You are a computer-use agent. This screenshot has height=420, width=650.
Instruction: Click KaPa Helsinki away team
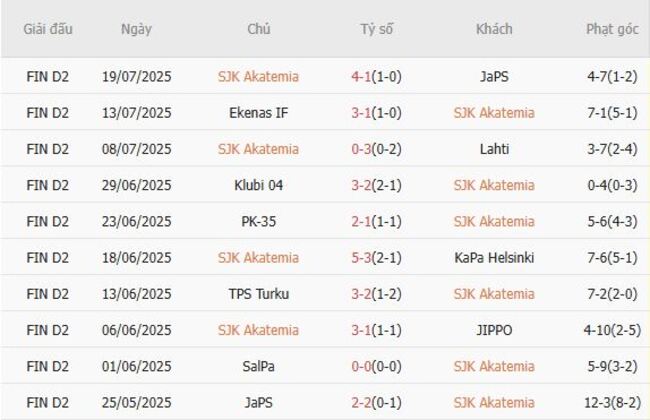click(494, 258)
